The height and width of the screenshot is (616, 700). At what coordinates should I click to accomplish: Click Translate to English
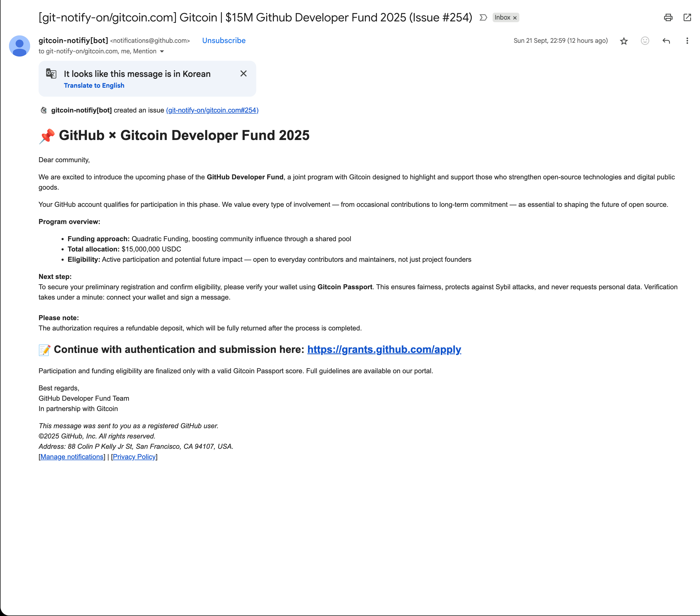pyautogui.click(x=94, y=86)
